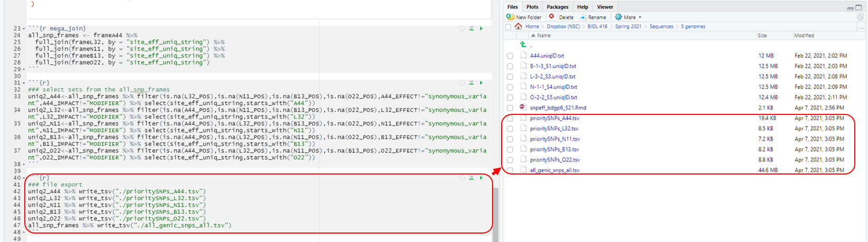This screenshot has height=242, width=868.
Task: Run all chunks above the file export chunk
Action: (471, 178)
